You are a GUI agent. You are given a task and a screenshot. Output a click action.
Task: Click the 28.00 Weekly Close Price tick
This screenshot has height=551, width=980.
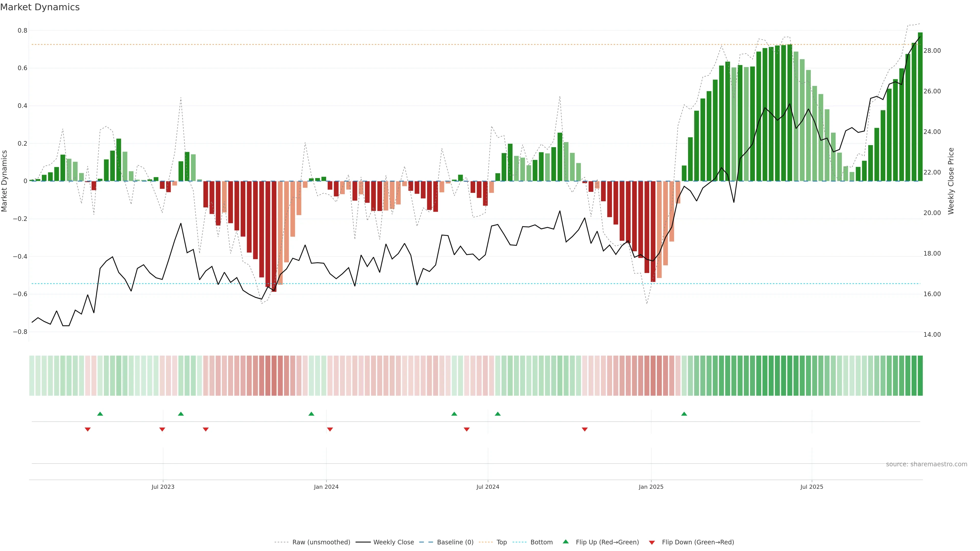tap(932, 51)
